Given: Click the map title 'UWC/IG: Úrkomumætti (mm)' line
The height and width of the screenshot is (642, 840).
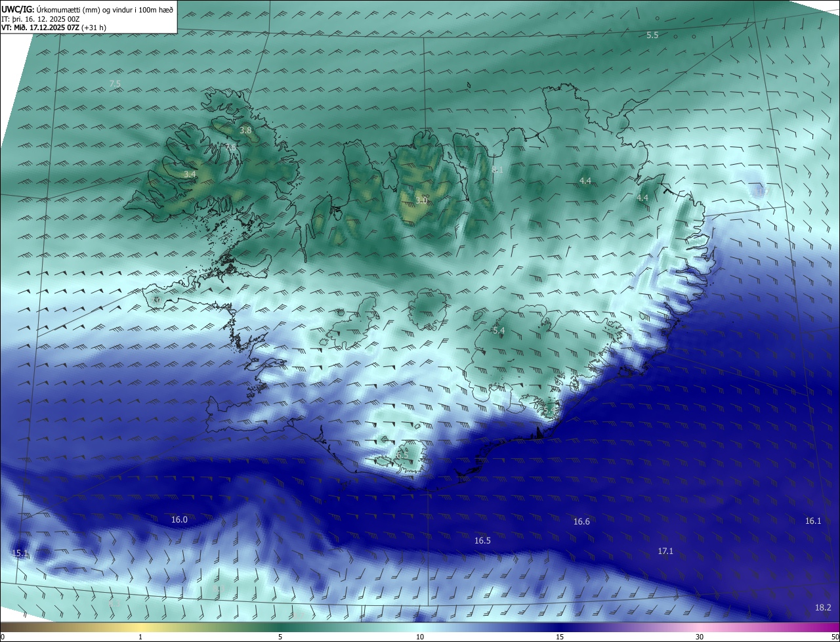Looking at the screenshot, I should point(88,9).
